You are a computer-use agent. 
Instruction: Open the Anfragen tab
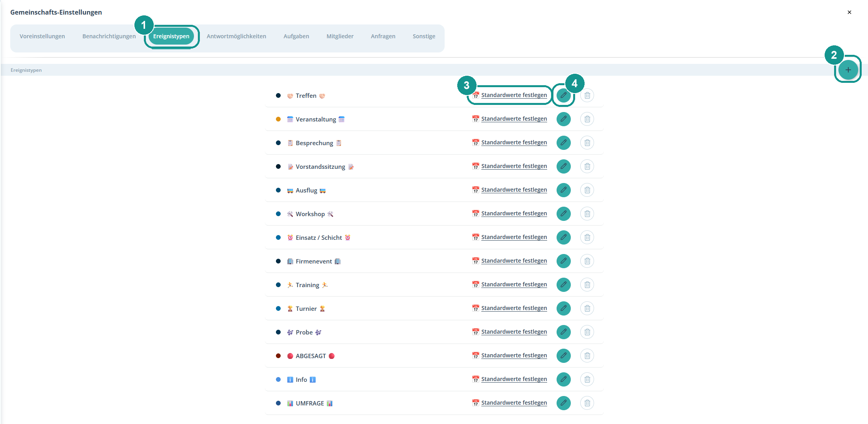pyautogui.click(x=383, y=36)
